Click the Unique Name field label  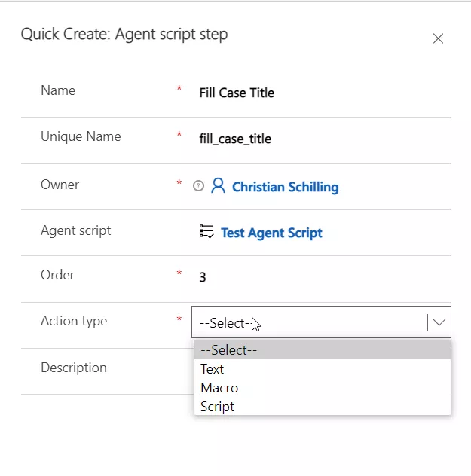(x=81, y=136)
